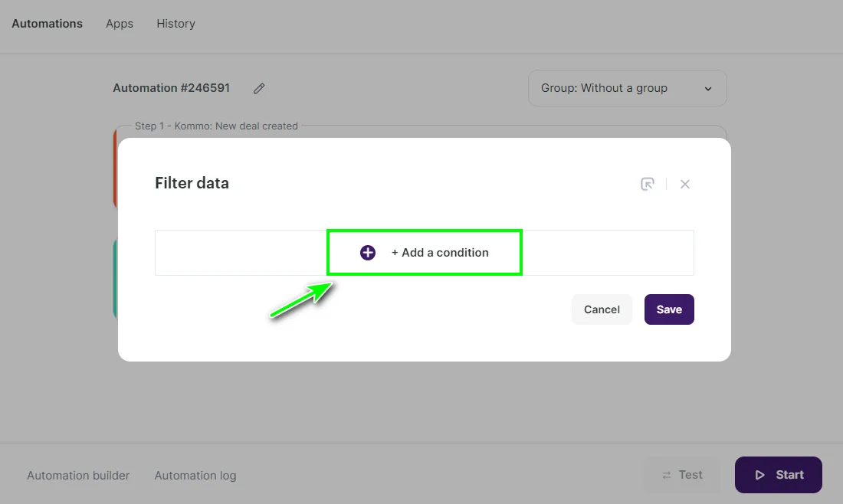
Task: Click the pencil icon to rename Automation #246591
Action: 258,88
